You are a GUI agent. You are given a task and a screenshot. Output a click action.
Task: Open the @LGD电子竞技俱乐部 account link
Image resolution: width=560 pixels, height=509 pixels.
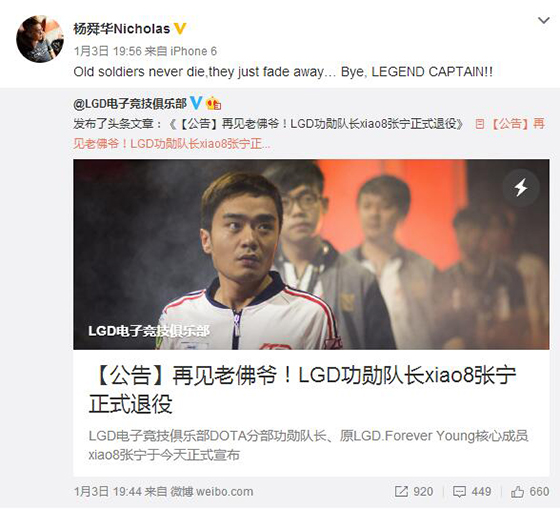[x=130, y=104]
